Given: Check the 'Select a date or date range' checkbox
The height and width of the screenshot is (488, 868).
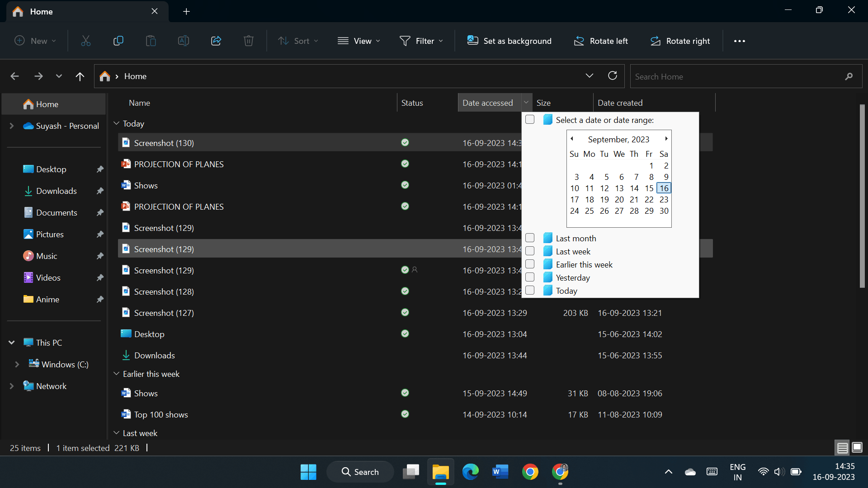Looking at the screenshot, I should (530, 120).
